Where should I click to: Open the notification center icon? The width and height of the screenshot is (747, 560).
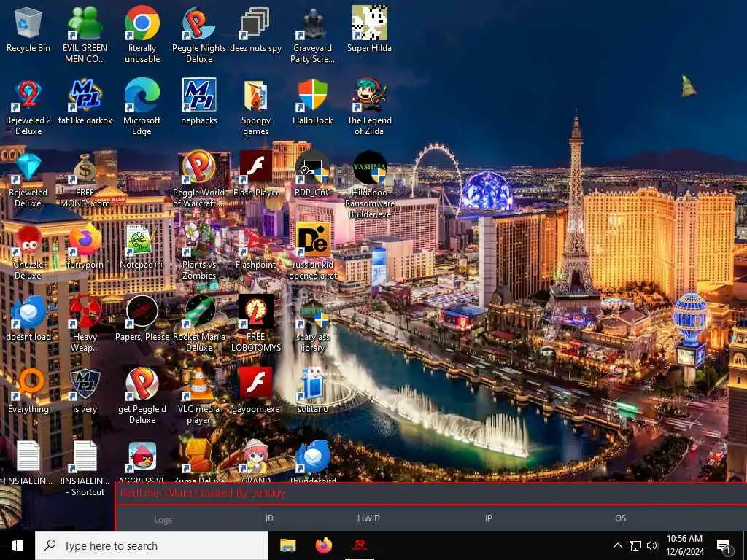tap(724, 546)
